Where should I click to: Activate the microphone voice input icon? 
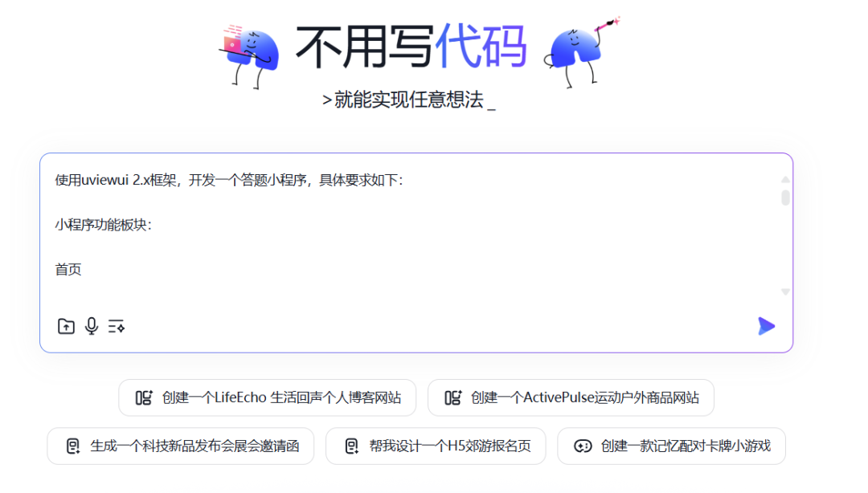click(92, 326)
